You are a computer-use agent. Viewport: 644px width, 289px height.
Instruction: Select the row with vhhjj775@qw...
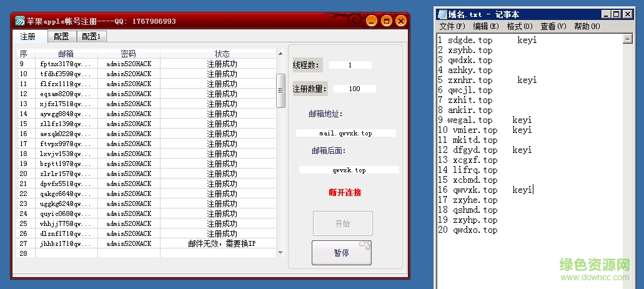[x=146, y=223]
